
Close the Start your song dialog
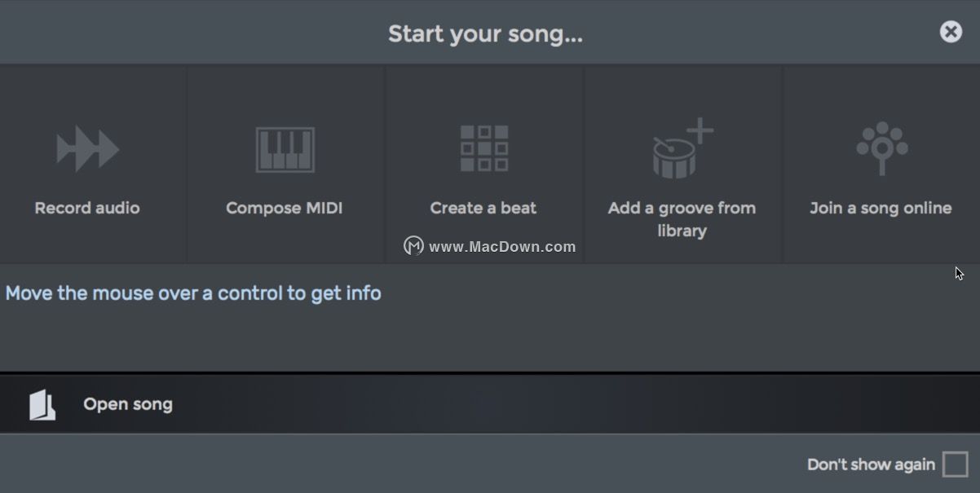point(951,32)
